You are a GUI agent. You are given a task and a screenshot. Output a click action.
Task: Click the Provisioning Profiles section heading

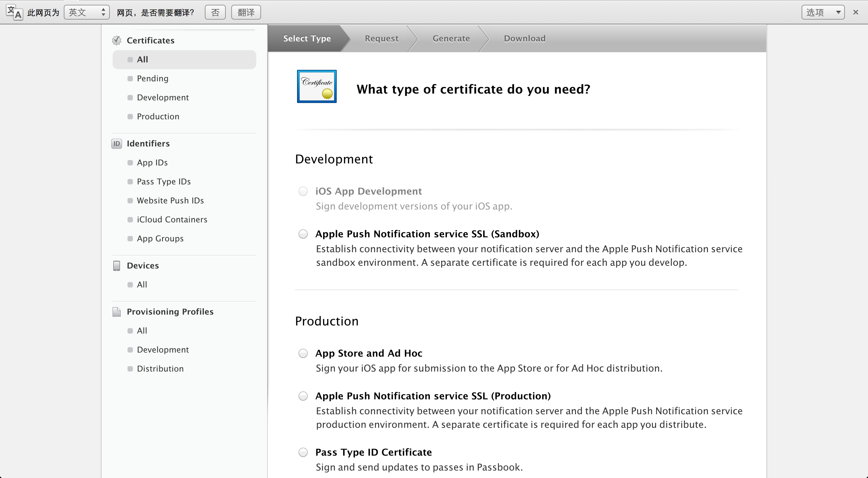point(170,312)
